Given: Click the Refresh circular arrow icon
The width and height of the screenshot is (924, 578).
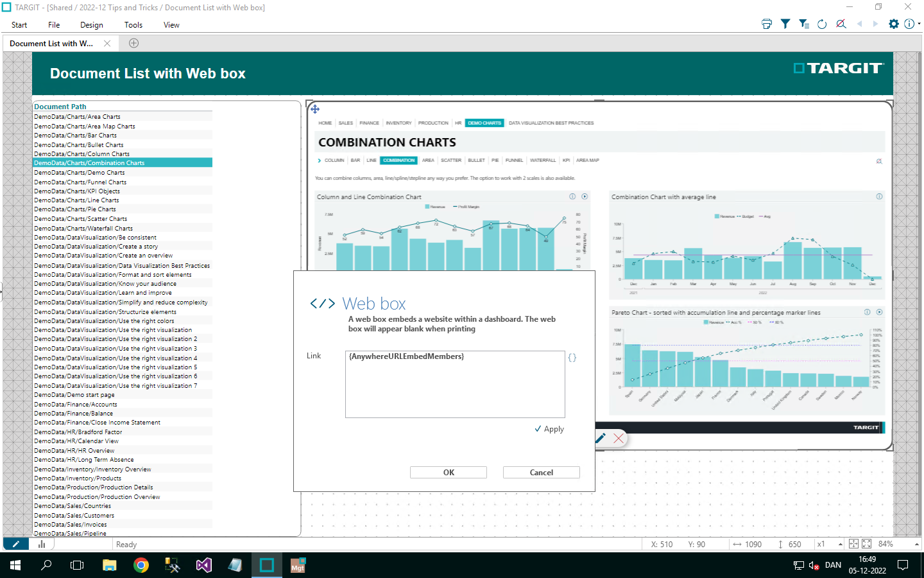Looking at the screenshot, I should click(822, 24).
